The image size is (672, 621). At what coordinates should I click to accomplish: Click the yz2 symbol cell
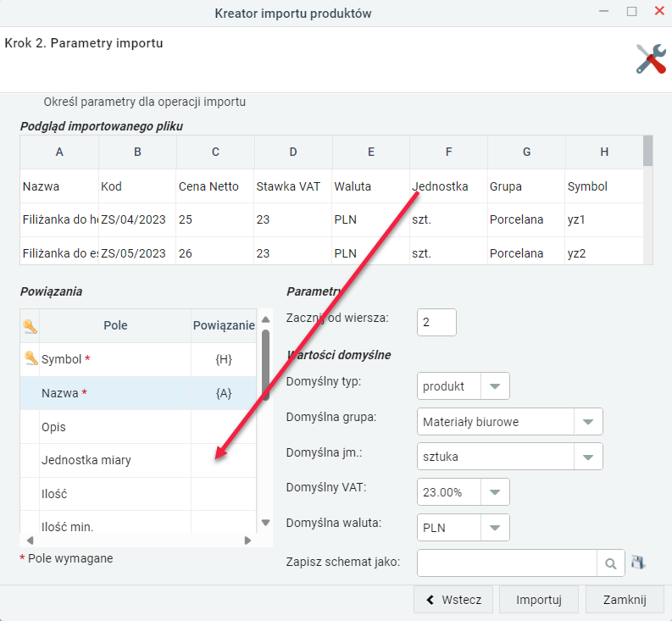[604, 251]
